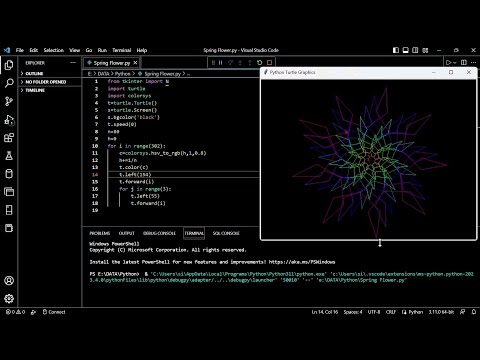Open the Explorer view in the activity bar
Viewport: 480px width, 360px height.
[x=9, y=65]
